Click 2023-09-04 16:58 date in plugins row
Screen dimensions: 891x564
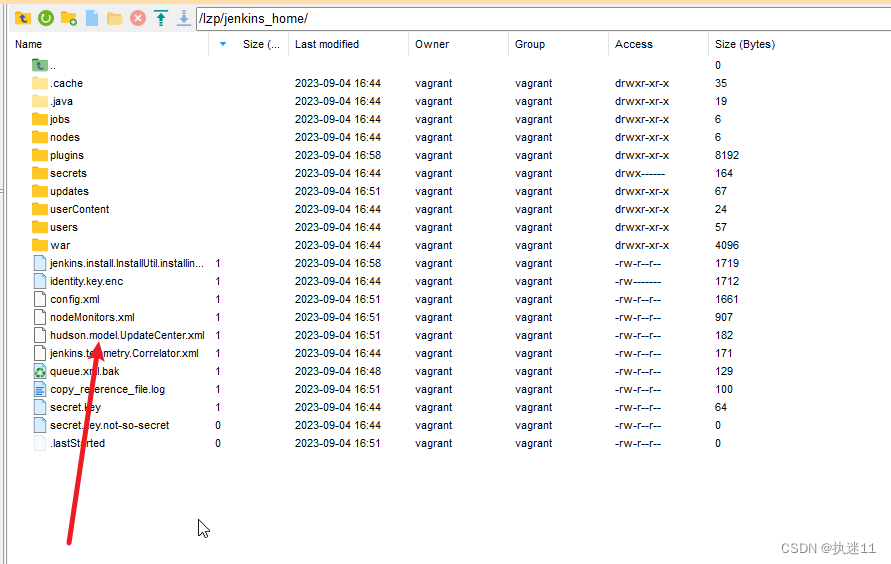338,155
